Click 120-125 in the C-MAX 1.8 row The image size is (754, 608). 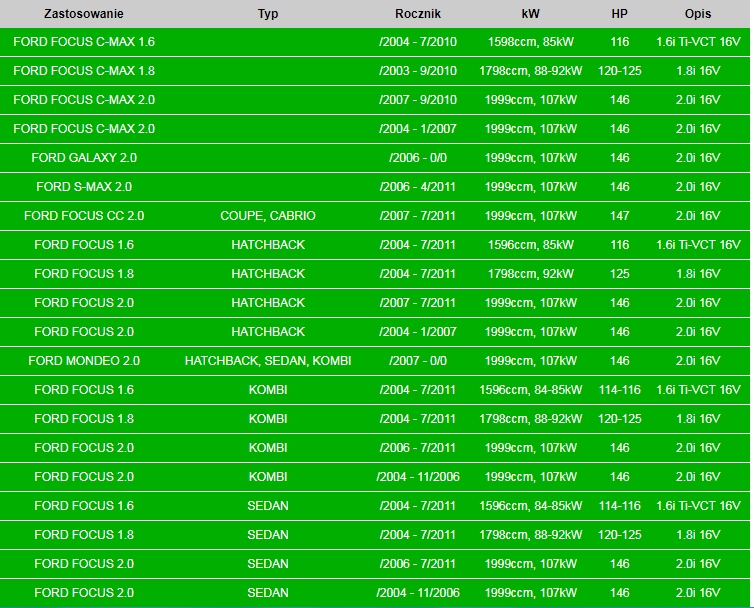[x=619, y=71]
